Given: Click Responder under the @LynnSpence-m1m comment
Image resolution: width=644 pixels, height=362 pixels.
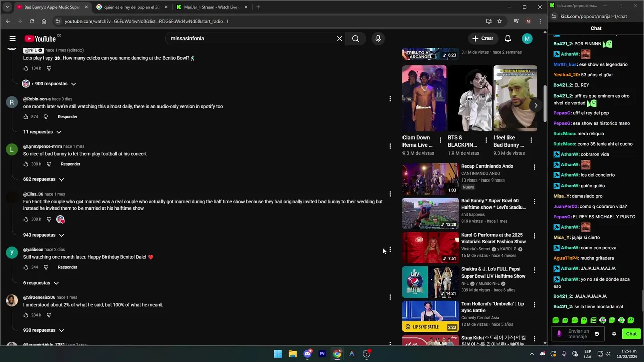Looking at the screenshot, I should click(70, 164).
